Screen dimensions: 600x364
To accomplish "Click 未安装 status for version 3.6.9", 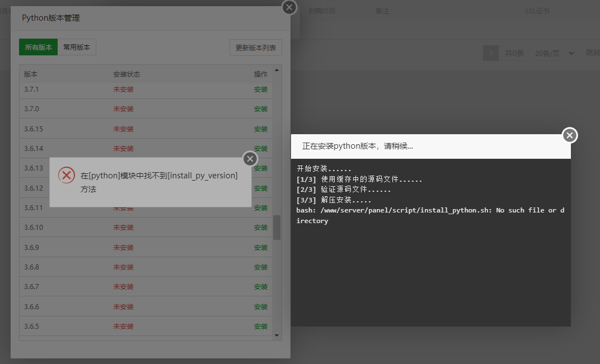I will pyautogui.click(x=123, y=247).
